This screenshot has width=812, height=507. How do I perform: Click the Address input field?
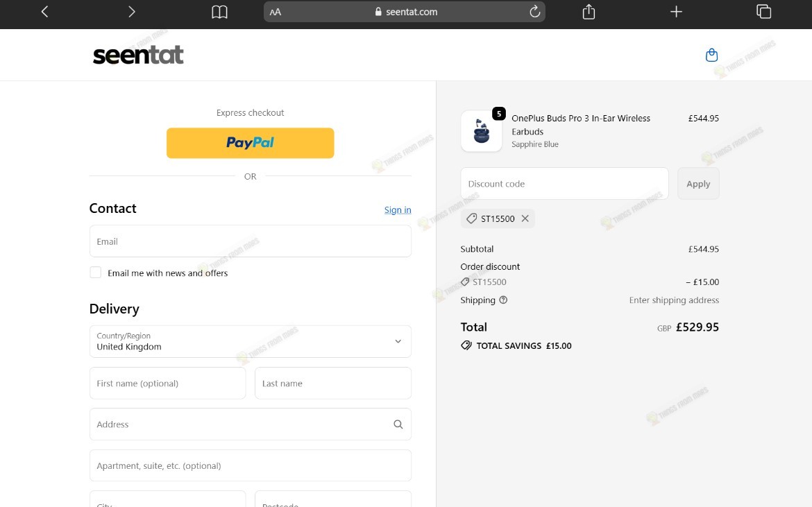pyautogui.click(x=250, y=424)
